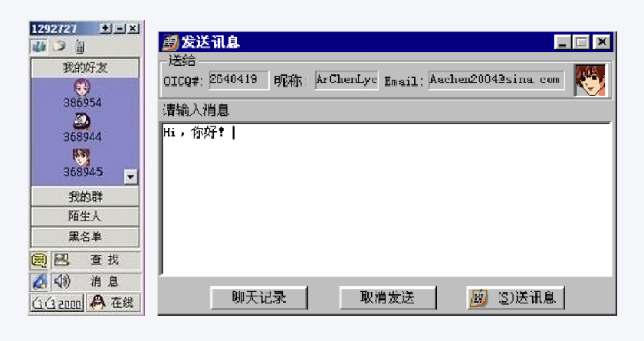Click the OICQ number field
Viewport: 644px width, 341px height.
pyautogui.click(x=239, y=80)
